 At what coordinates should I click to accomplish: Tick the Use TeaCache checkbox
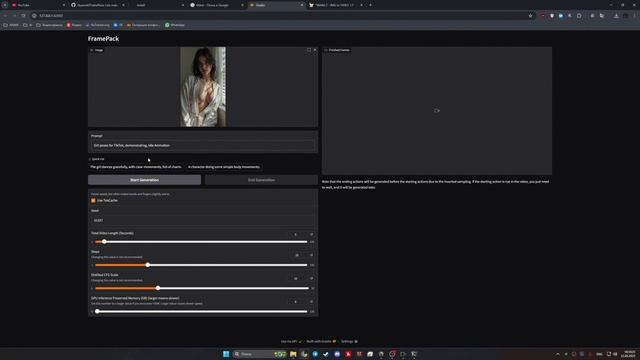93,200
